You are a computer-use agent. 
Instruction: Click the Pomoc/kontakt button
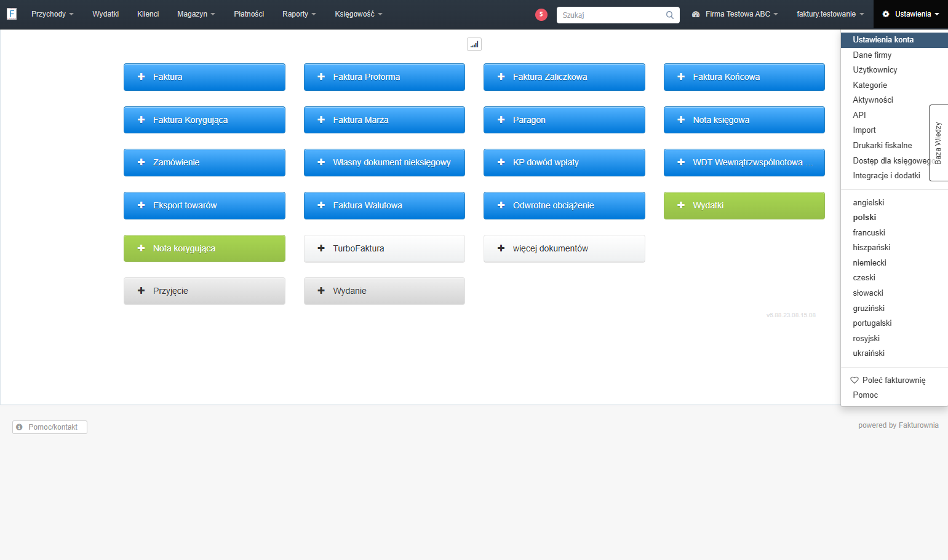[x=50, y=427]
